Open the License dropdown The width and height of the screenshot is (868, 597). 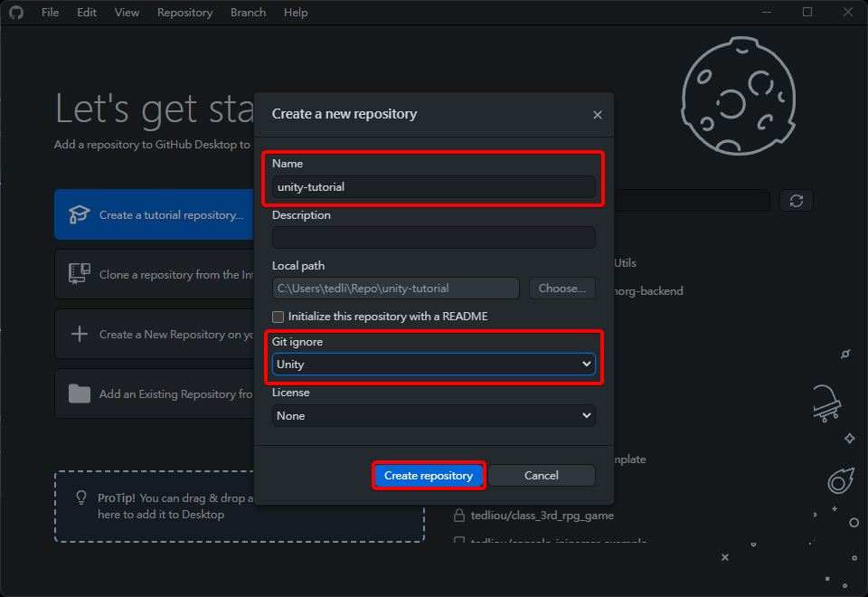[x=433, y=416]
